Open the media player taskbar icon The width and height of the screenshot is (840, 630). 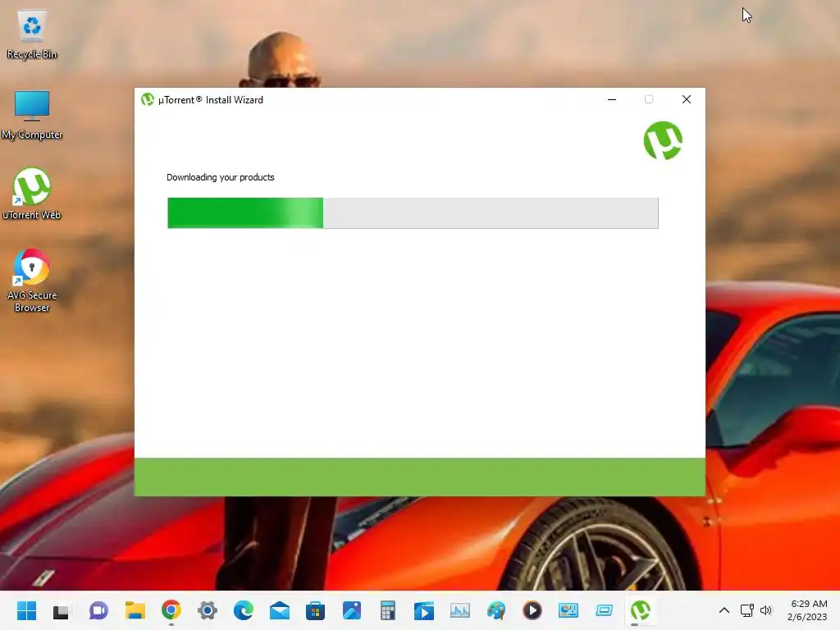pyautogui.click(x=532, y=610)
